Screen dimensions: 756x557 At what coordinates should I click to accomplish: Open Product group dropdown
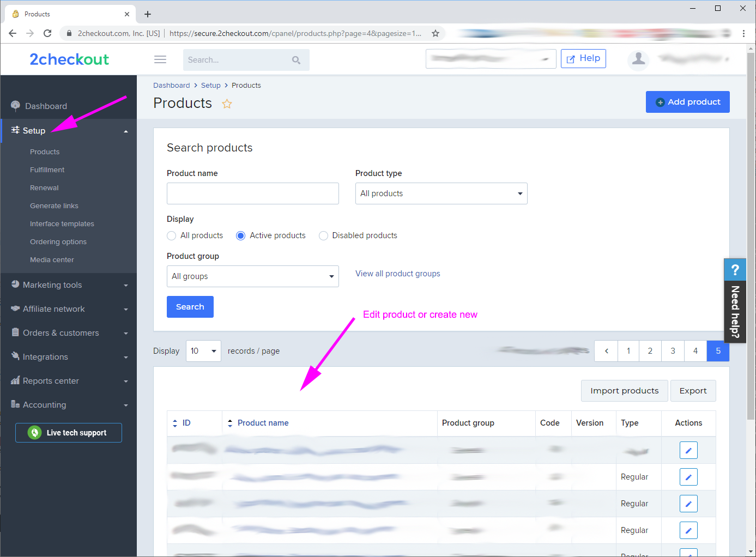[253, 276]
